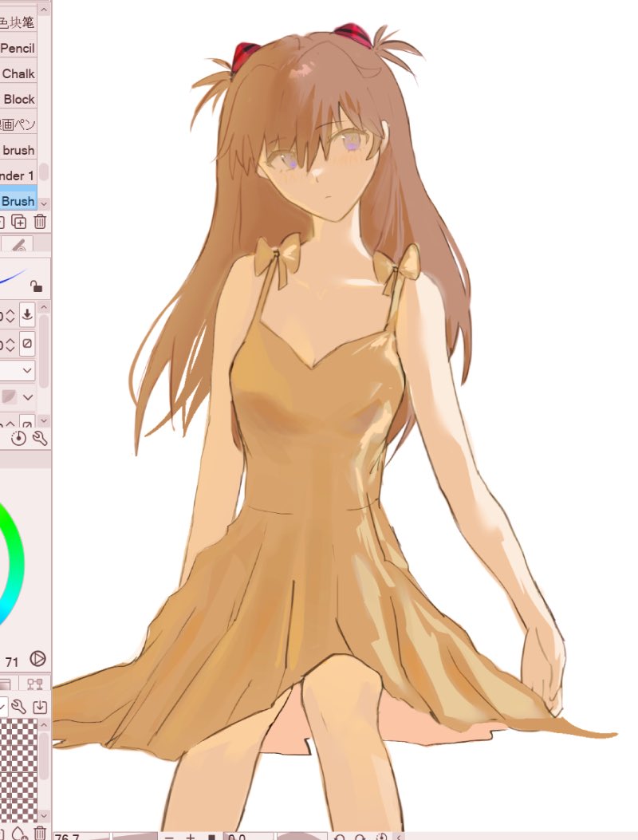This screenshot has height=840, width=638.
Task: Expand the dropdown arrow next to the brush-tip swatch
Action: point(28,397)
